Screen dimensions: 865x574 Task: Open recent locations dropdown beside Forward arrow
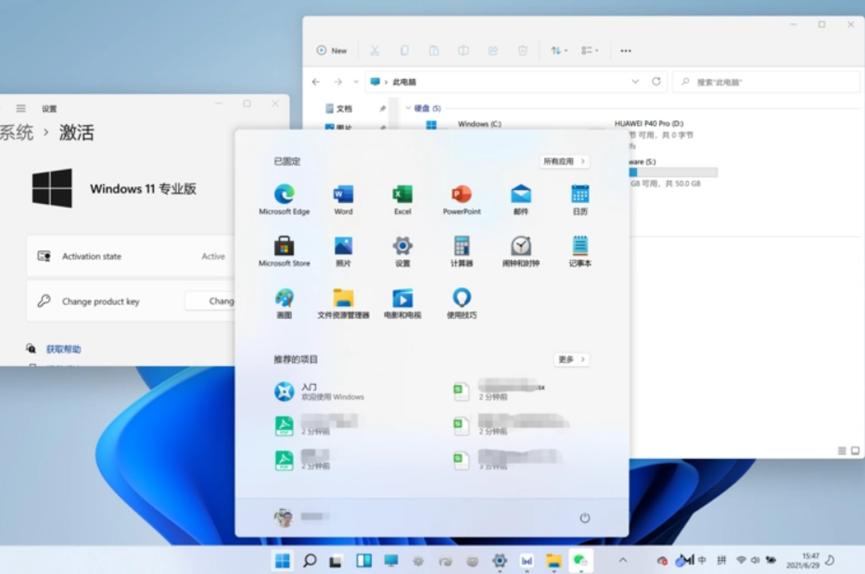coord(356,82)
